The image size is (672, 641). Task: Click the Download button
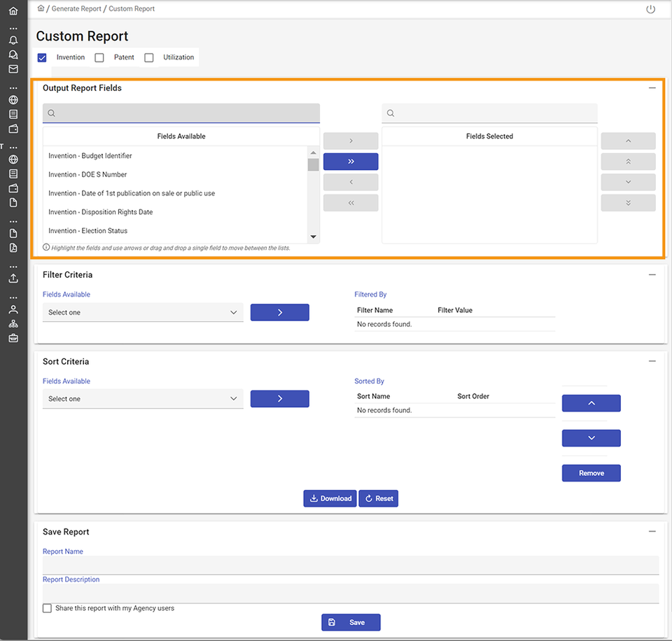[x=330, y=498]
